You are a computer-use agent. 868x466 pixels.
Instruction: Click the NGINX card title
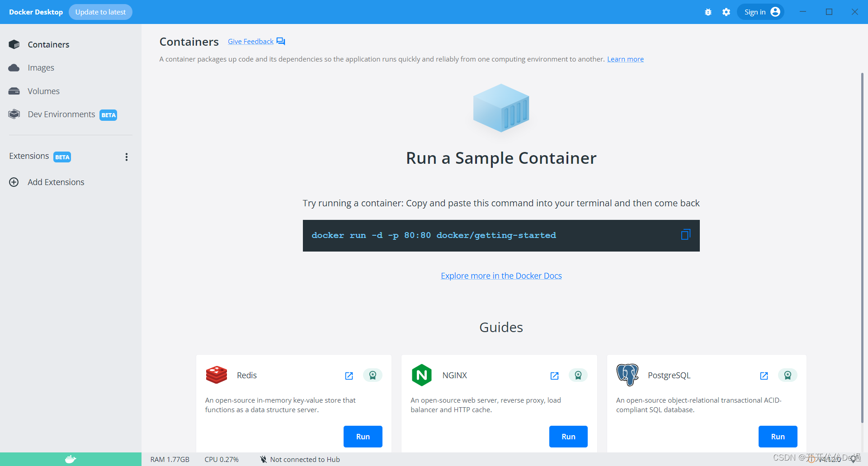coord(455,376)
